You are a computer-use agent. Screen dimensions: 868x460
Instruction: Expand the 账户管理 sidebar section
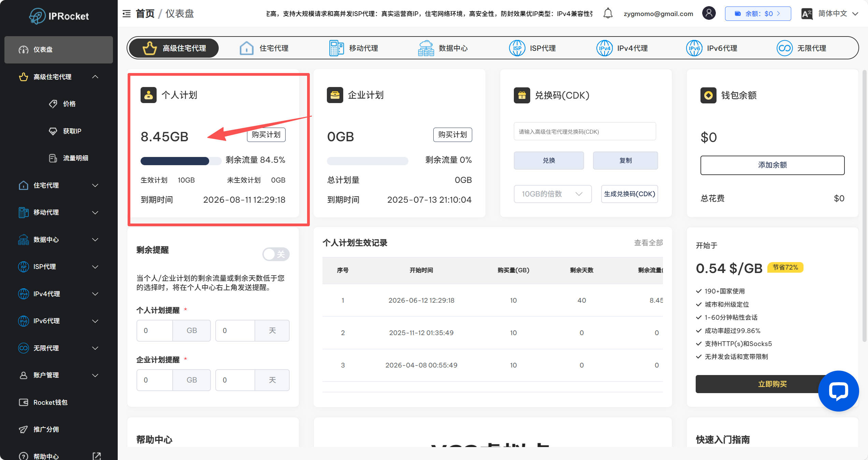[95, 375]
